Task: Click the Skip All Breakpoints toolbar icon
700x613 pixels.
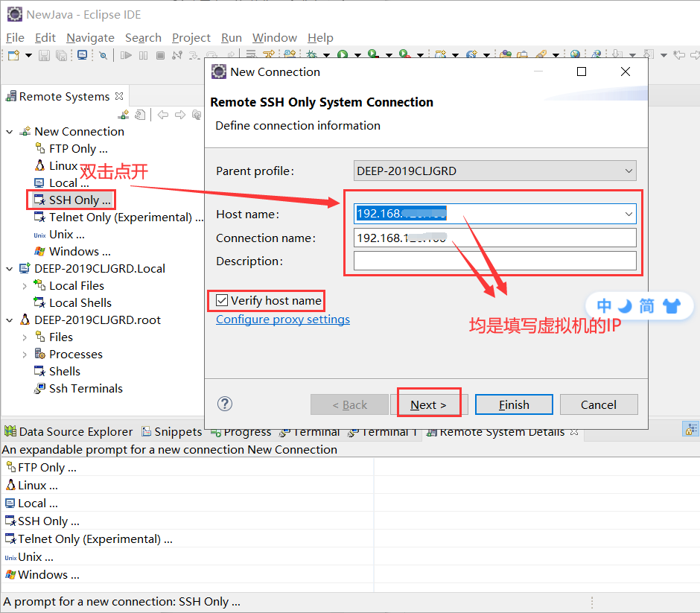Action: 103,55
